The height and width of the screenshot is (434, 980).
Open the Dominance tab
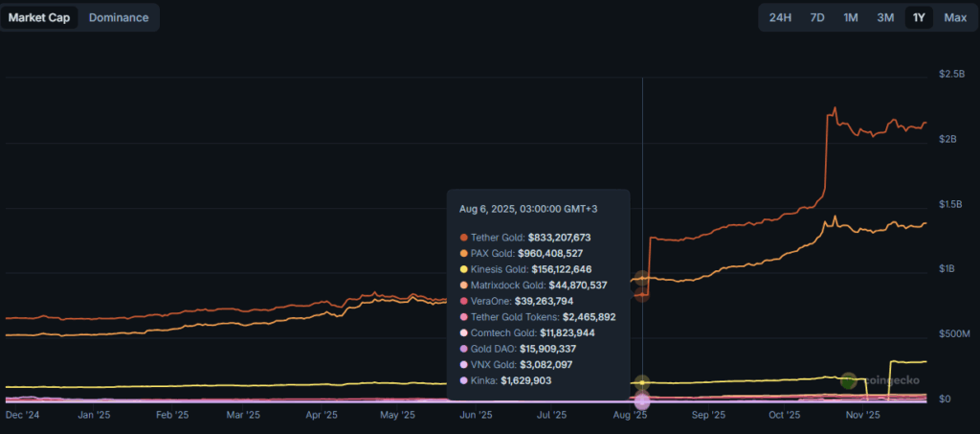(x=119, y=17)
